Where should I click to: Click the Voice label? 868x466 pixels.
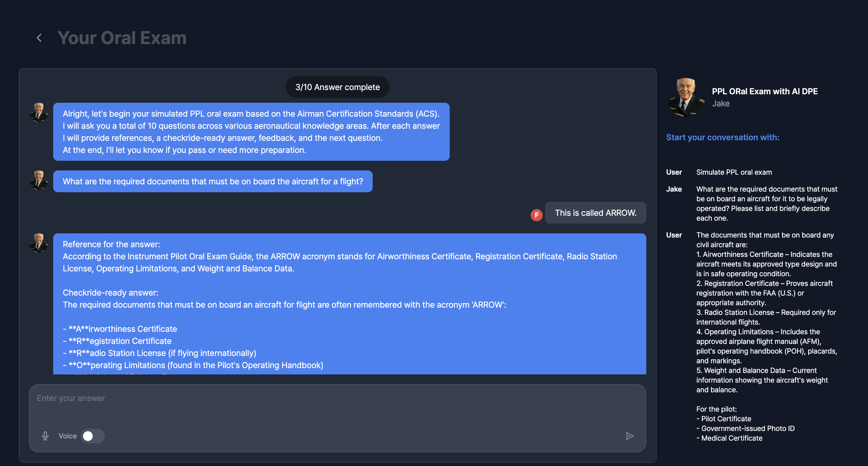click(x=67, y=436)
